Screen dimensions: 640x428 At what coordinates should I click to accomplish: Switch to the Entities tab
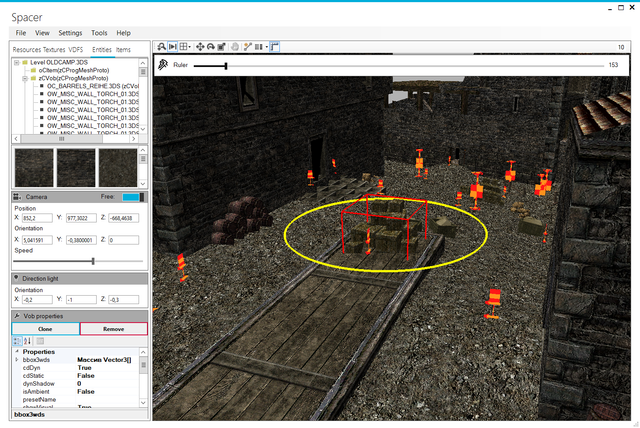[x=102, y=50]
